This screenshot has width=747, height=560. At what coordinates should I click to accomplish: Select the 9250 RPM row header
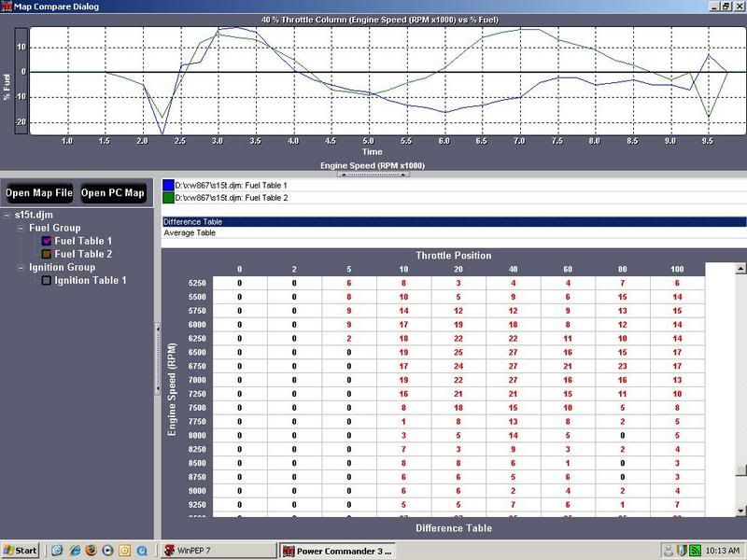197,505
